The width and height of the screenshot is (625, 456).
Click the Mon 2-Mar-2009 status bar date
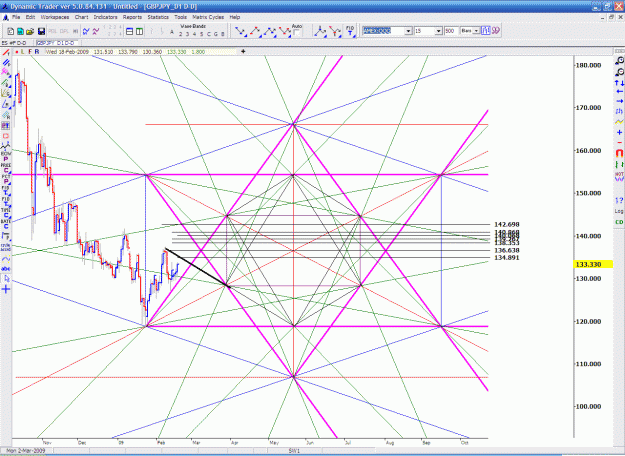coord(26,450)
